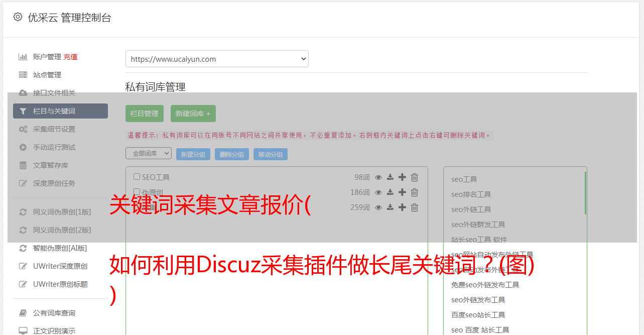
Task: Click the 私有词库管理 heading
Action: (156, 87)
